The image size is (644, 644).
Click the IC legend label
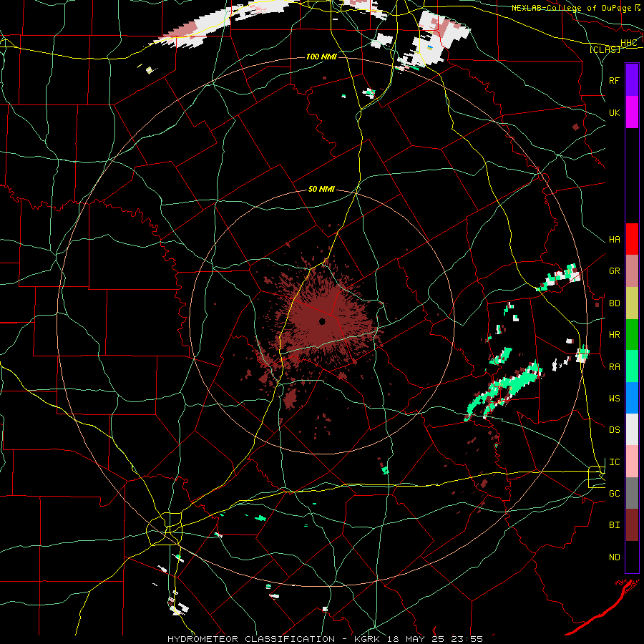tap(614, 462)
